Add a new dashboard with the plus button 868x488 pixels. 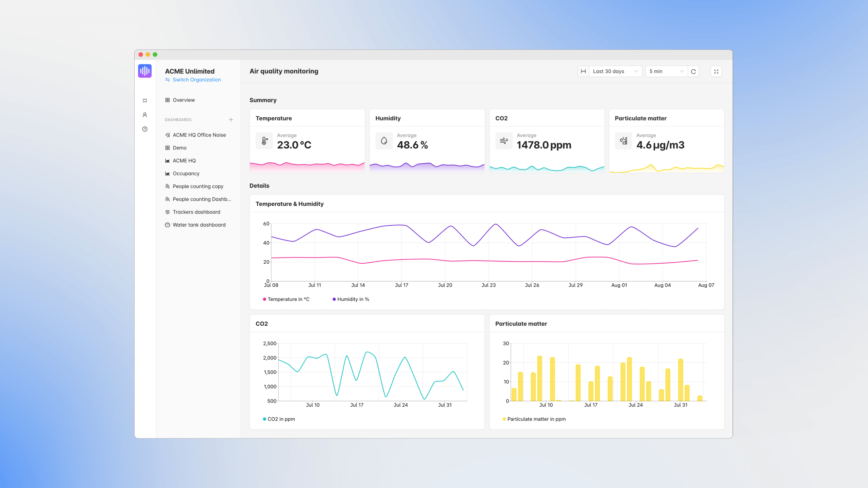pyautogui.click(x=231, y=120)
